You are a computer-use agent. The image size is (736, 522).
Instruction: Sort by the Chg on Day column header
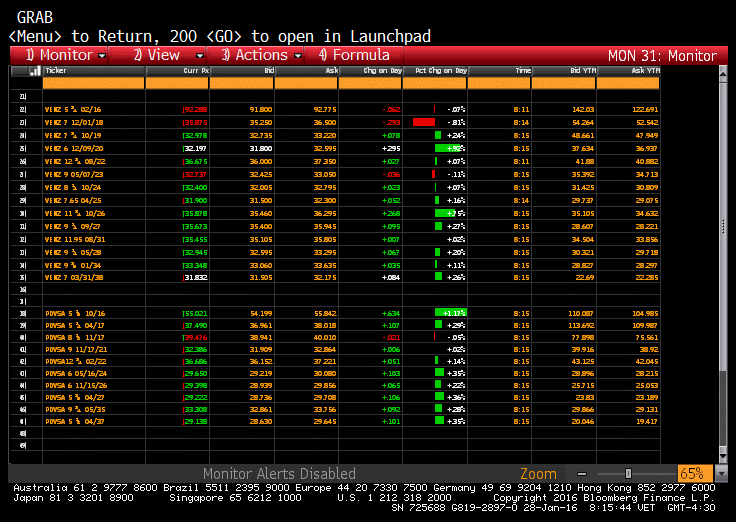click(x=370, y=71)
